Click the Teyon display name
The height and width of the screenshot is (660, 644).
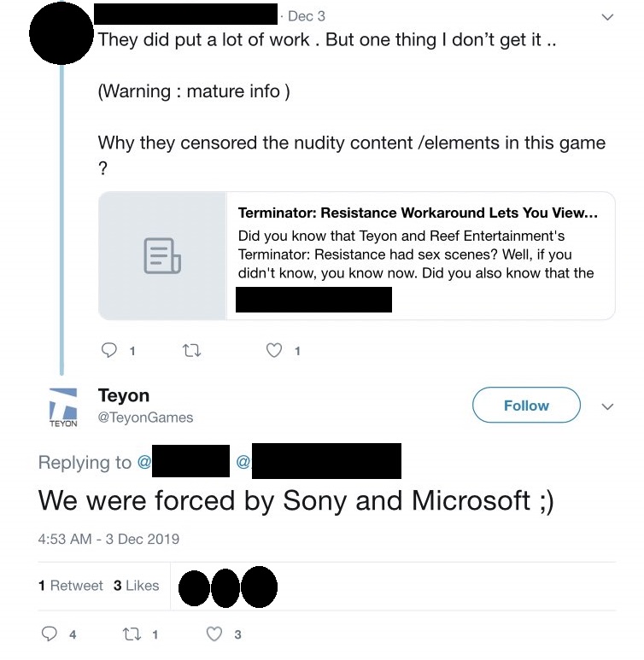pos(124,395)
